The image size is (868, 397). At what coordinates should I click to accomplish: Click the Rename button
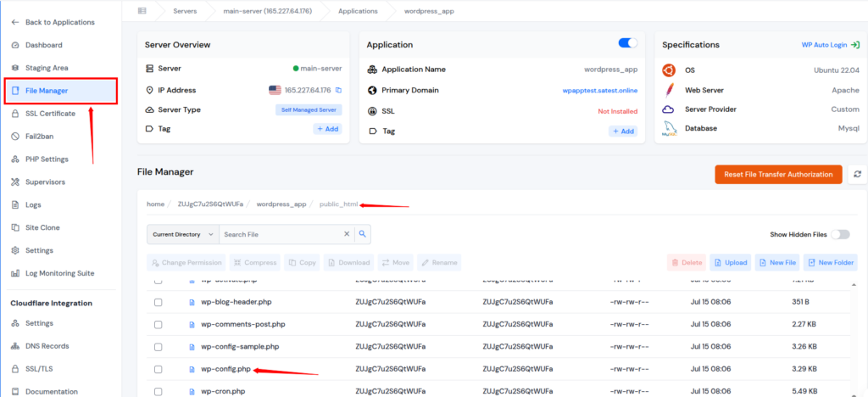(440, 262)
